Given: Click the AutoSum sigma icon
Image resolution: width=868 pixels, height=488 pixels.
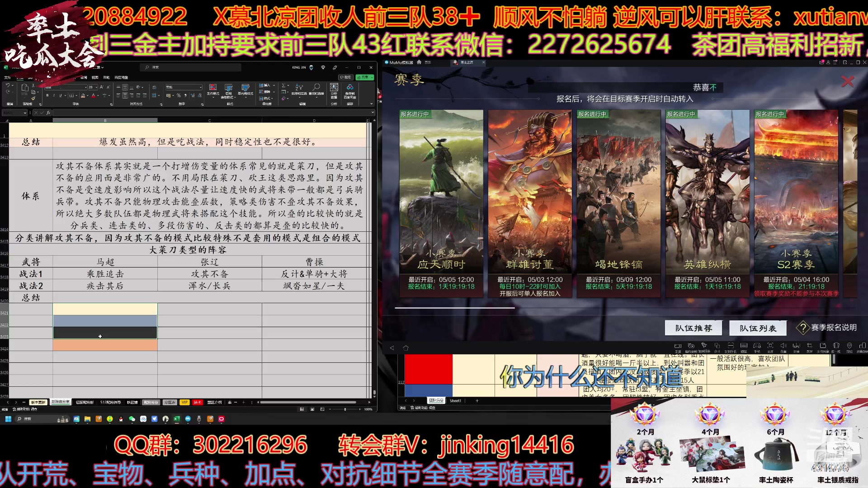Looking at the screenshot, I should coord(283,85).
